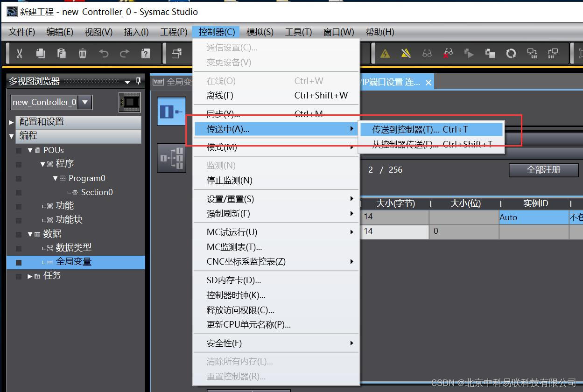The height and width of the screenshot is (392, 583).
Task: Click the Stop Monitoring glasses icon with red X
Action: 448,54
